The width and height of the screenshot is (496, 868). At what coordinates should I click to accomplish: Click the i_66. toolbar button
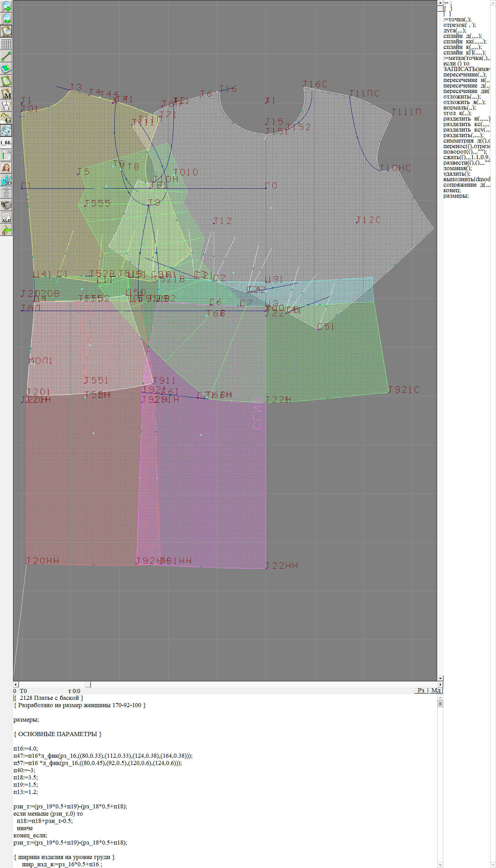coord(6,143)
